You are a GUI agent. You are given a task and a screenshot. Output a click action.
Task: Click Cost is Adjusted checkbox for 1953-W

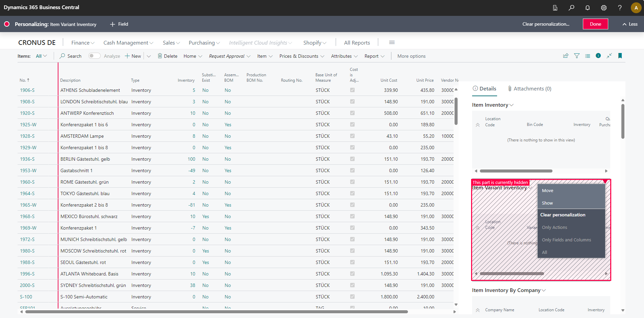(x=352, y=170)
